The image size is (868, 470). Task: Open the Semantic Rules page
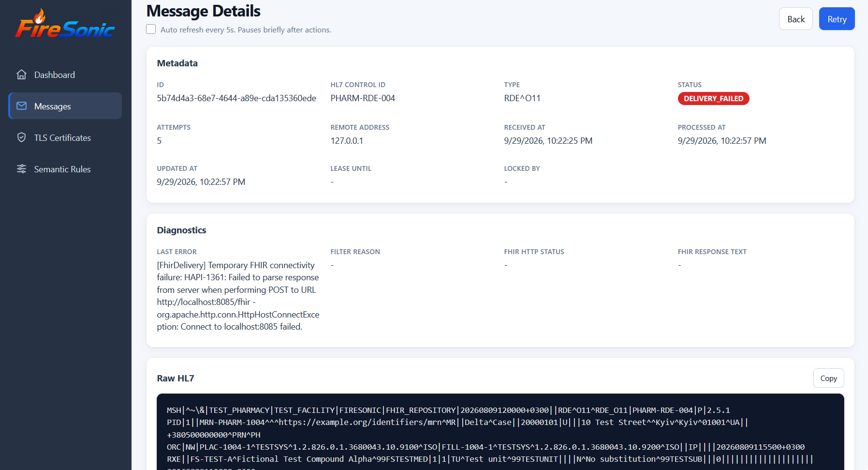[x=65, y=169]
